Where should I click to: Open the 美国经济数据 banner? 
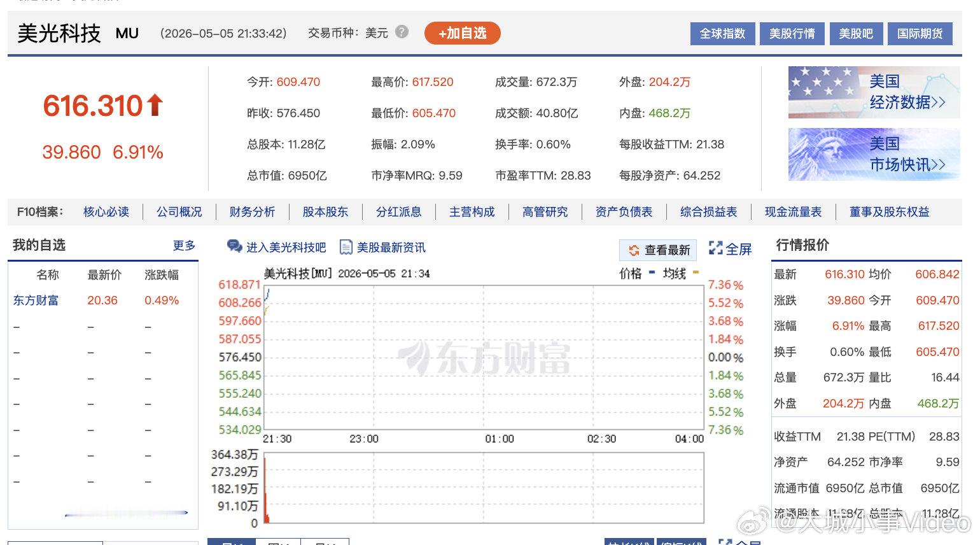coord(874,92)
